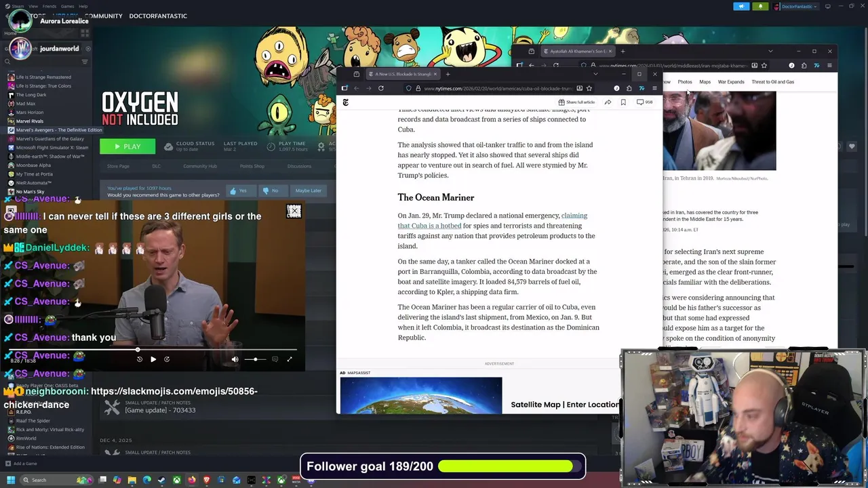The width and height of the screenshot is (868, 488).
Task: Go back in front Firefox window
Action: pos(356,88)
